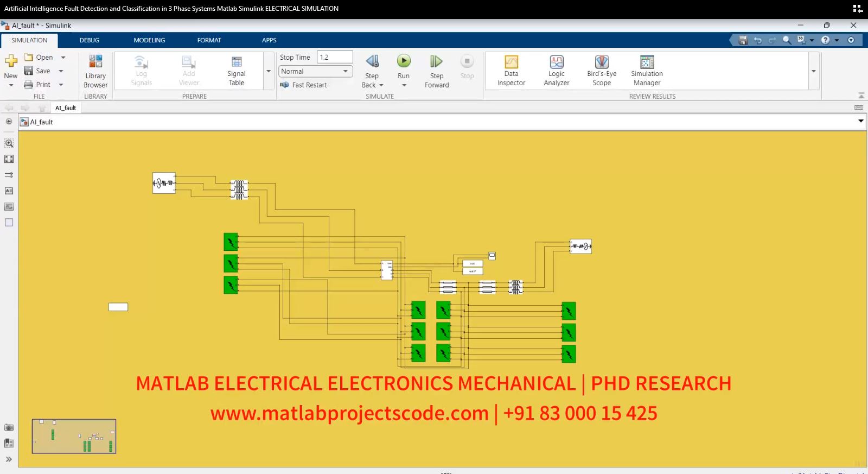Open the Normal simulation mode dropdown
The image size is (868, 474).
[315, 71]
